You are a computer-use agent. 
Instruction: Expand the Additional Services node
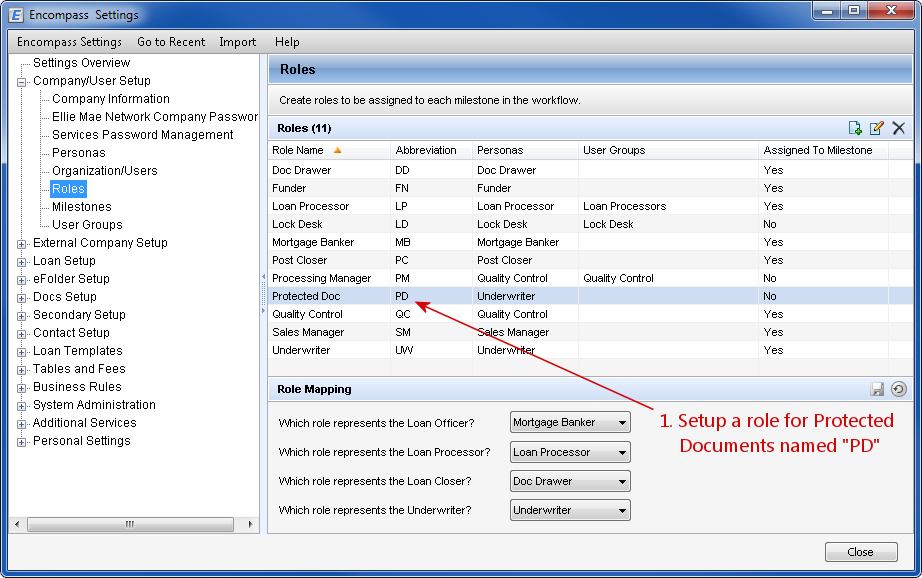[x=22, y=424]
